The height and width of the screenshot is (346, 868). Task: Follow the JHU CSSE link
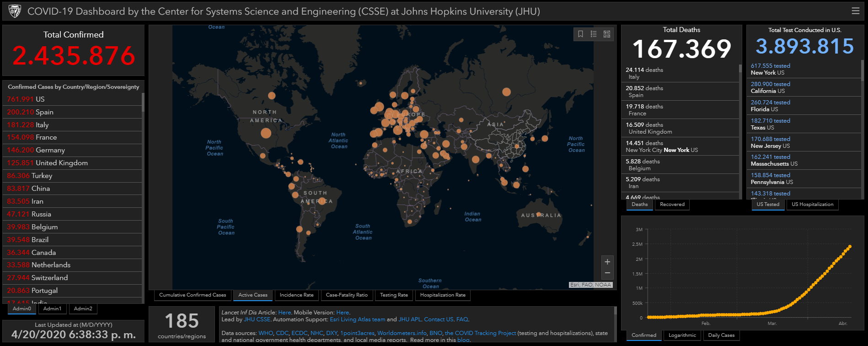(x=257, y=319)
